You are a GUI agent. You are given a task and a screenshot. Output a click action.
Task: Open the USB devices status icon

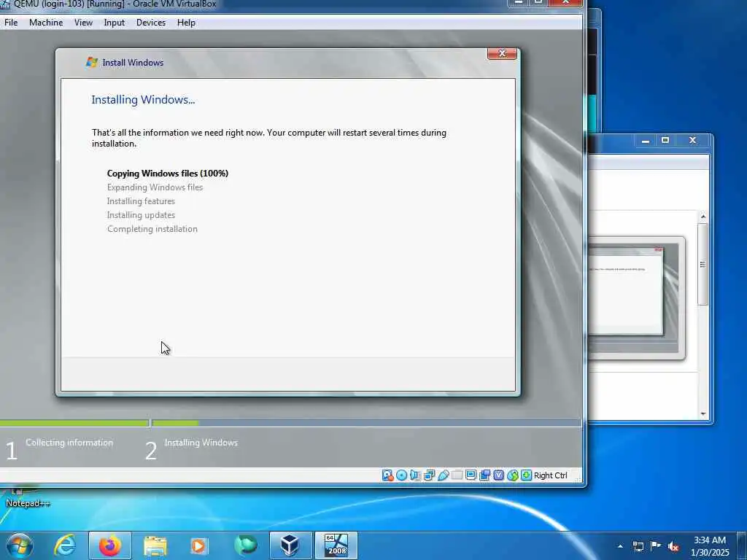(443, 475)
